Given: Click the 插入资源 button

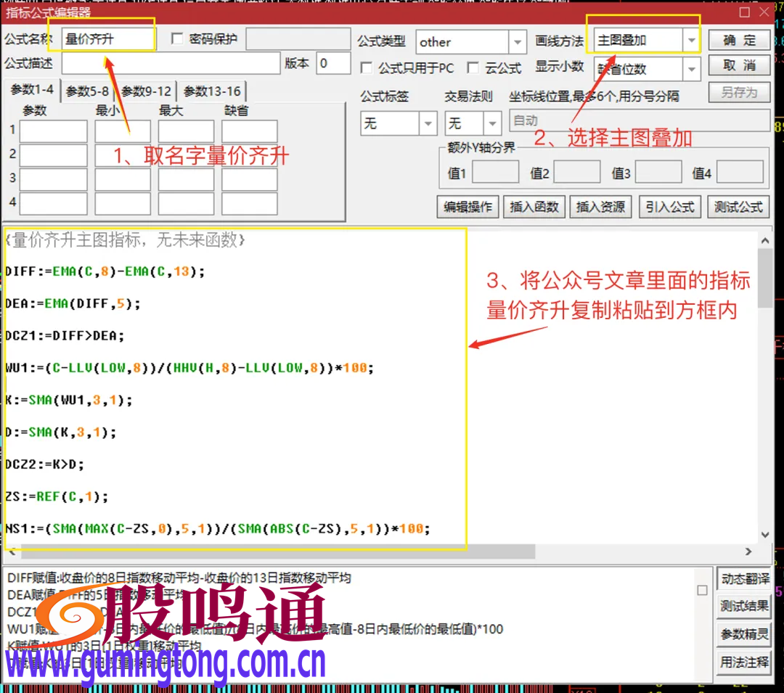Looking at the screenshot, I should 601,207.
